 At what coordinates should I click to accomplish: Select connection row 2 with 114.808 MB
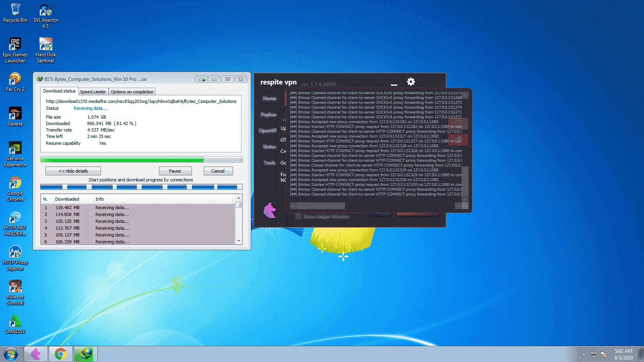click(x=138, y=214)
